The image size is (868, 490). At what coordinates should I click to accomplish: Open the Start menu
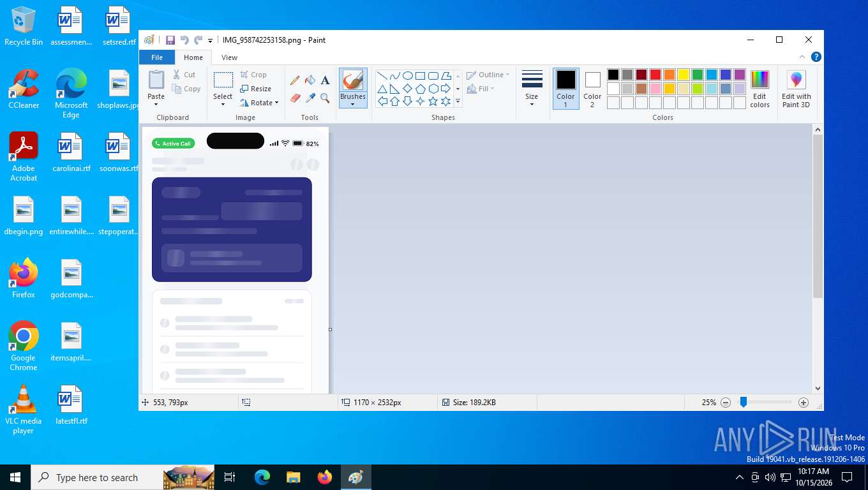click(x=15, y=477)
